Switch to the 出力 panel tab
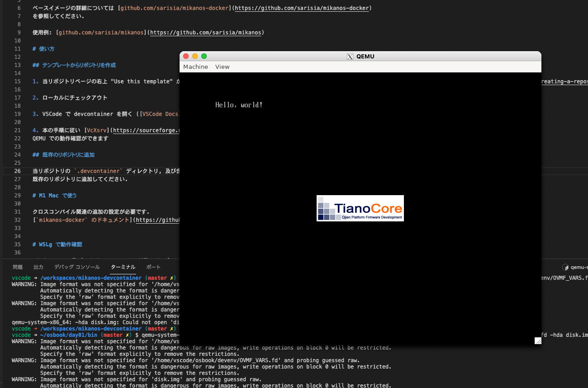The image size is (588, 388). point(38,267)
